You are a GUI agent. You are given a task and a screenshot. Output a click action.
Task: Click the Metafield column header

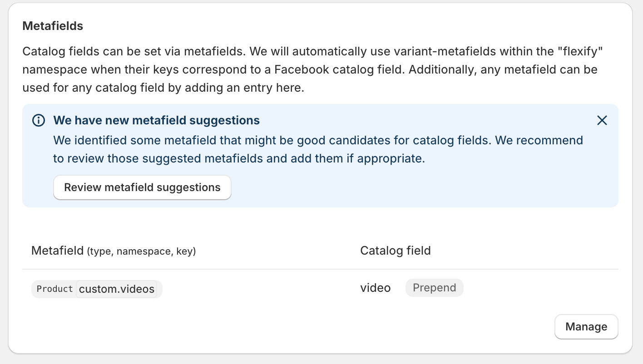57,251
